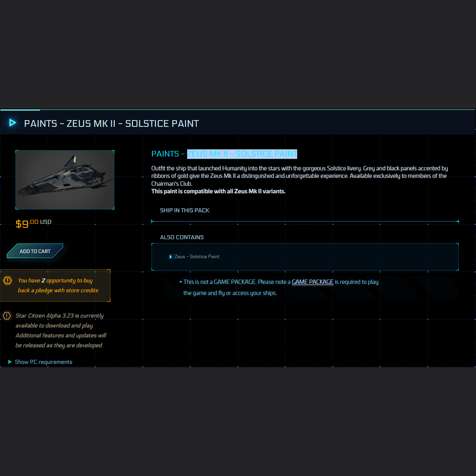
Task: Open the GAME PACKAGE link
Action: pyautogui.click(x=313, y=282)
